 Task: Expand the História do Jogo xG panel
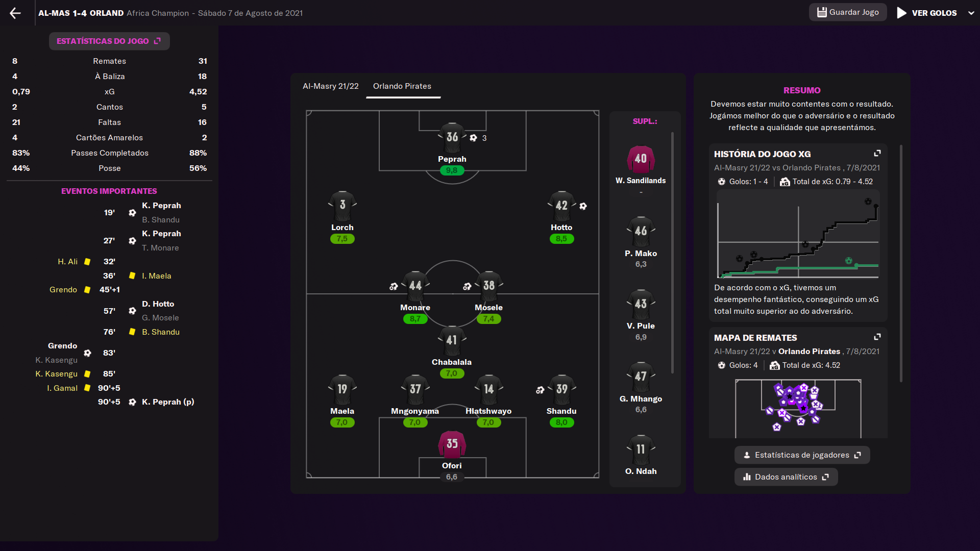[x=877, y=154]
